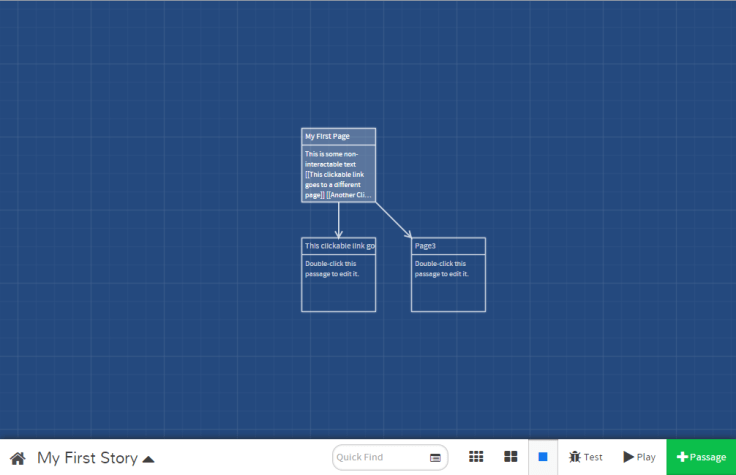The image size is (736, 475).
Task: Switch to medium four-square zoom view
Action: 511,457
